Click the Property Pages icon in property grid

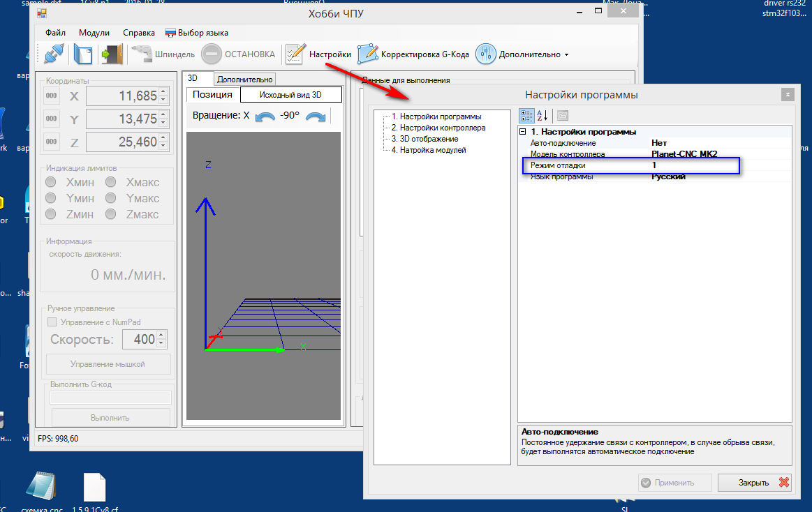pos(563,116)
